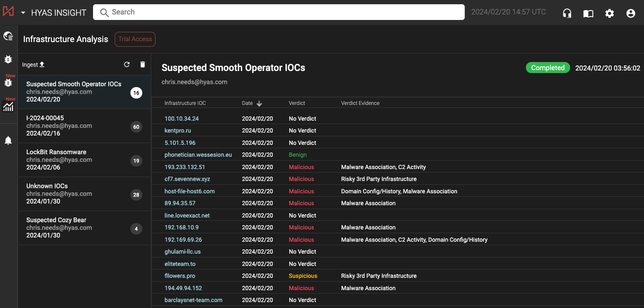Open the settings gear icon
Viewport: 644px width, 308px height.
point(610,13)
